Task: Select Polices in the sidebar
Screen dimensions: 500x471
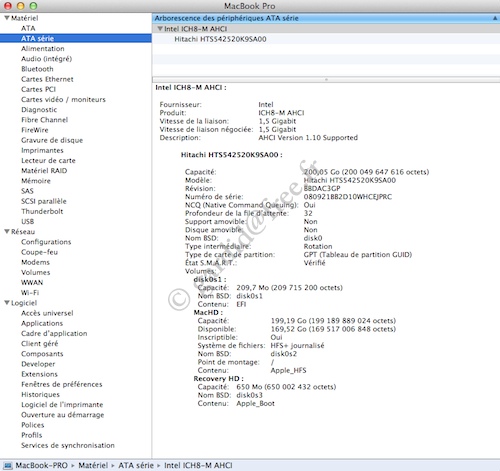Action: pos(33,425)
